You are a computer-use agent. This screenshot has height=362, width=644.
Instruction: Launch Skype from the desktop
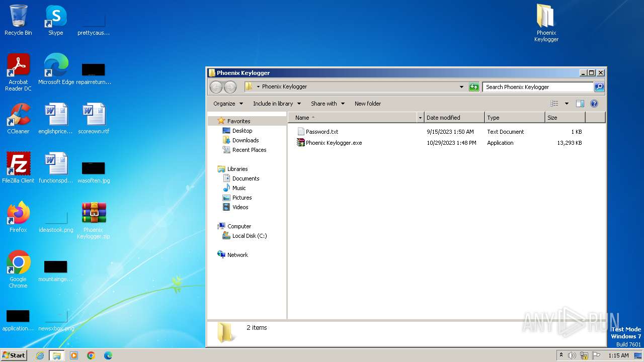pyautogui.click(x=55, y=20)
